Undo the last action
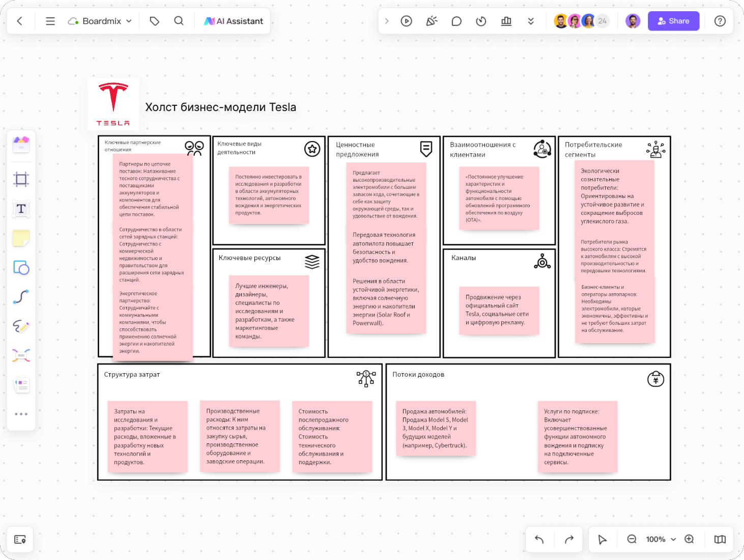Screen dimensions: 744x560 pyautogui.click(x=539, y=539)
